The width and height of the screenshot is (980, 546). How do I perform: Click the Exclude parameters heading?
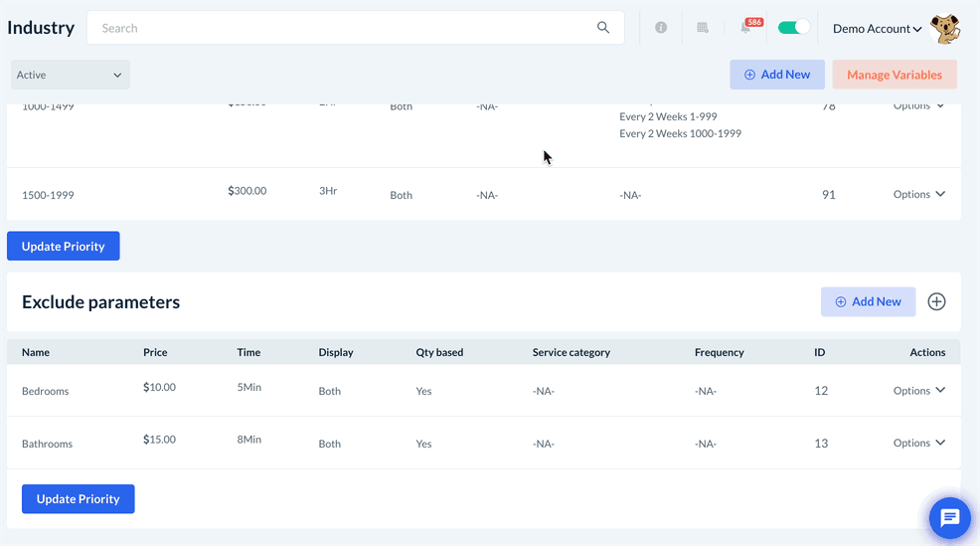pyautogui.click(x=100, y=302)
